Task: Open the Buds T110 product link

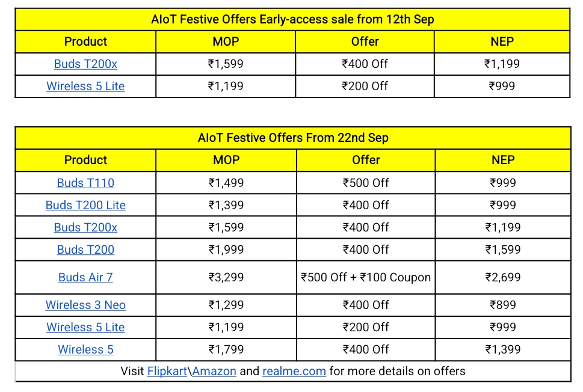Action: click(85, 183)
